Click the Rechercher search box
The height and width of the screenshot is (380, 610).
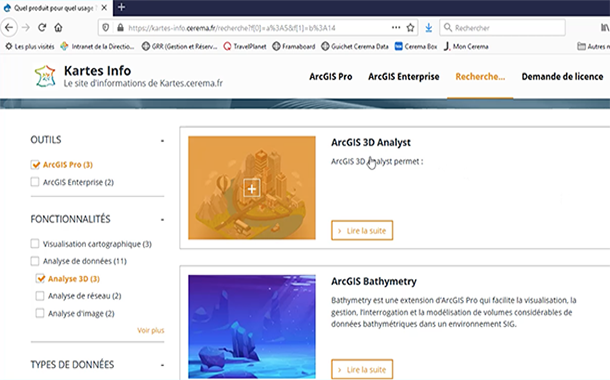coord(502,28)
